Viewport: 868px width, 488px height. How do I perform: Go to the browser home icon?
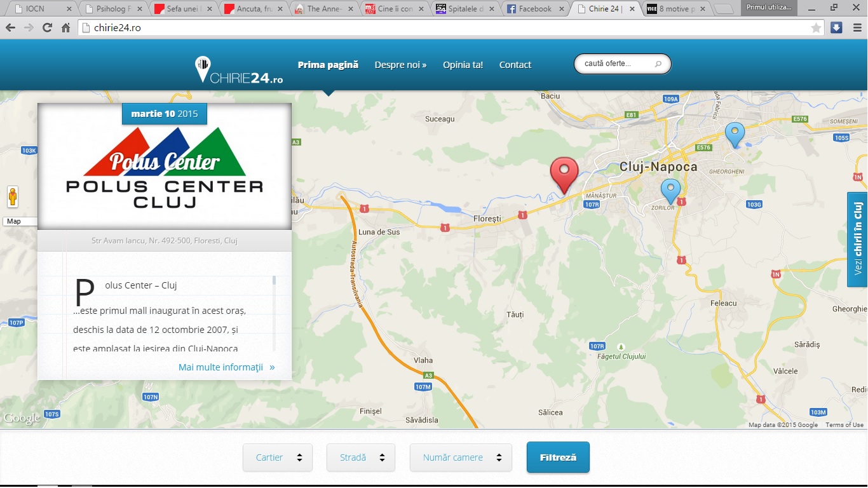[x=65, y=28]
